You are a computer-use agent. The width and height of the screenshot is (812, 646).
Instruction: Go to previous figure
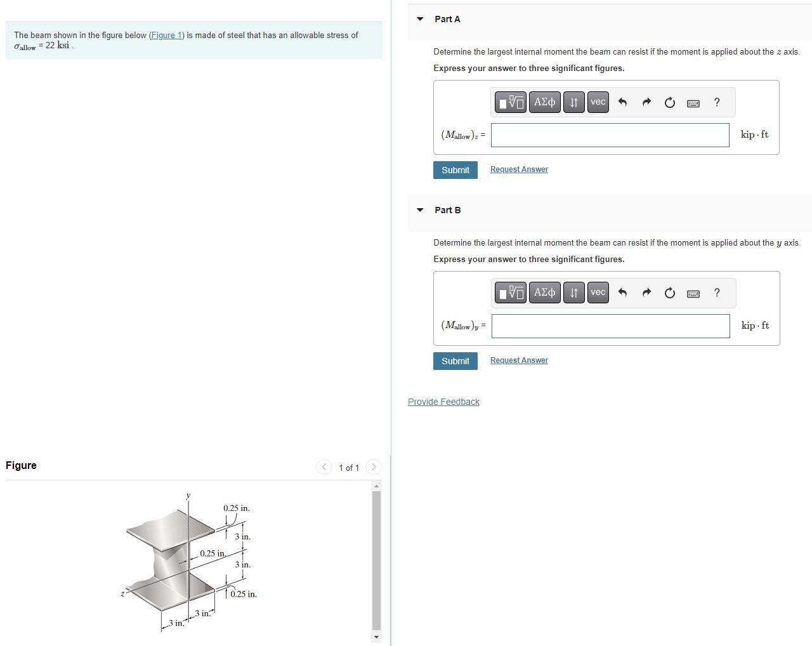pyautogui.click(x=324, y=467)
